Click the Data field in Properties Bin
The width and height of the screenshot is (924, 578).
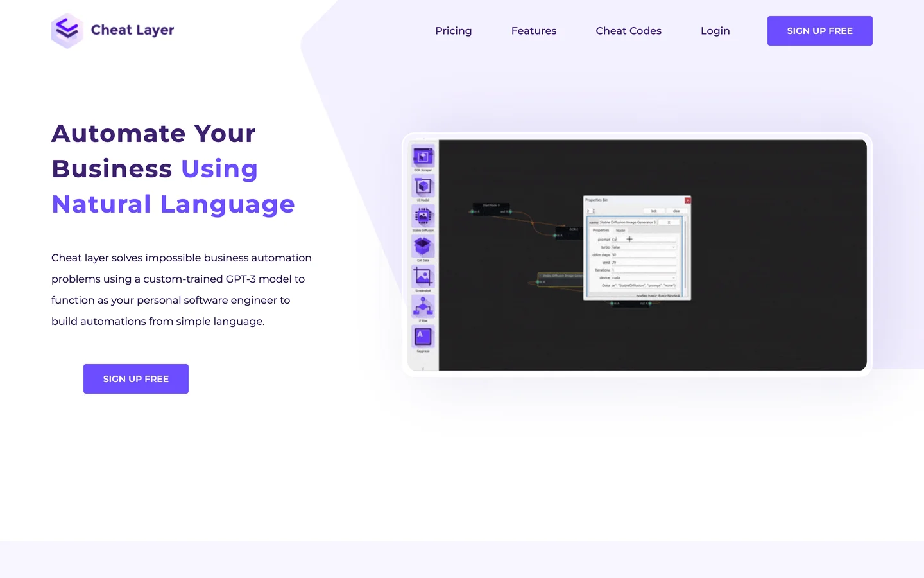click(644, 286)
